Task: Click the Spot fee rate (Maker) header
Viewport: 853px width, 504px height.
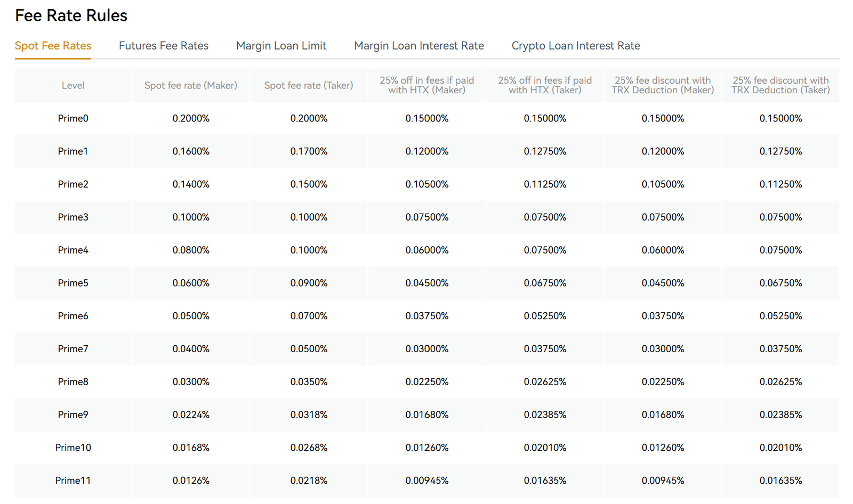Action: tap(190, 85)
